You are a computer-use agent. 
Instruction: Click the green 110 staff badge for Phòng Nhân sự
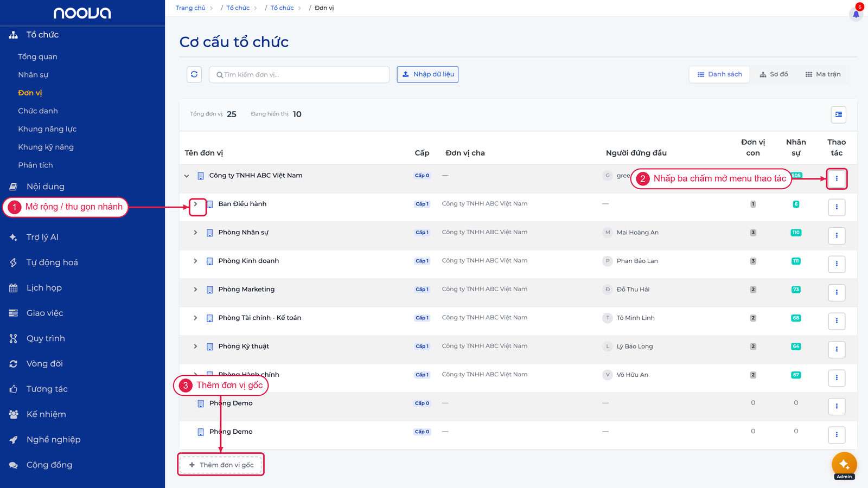tap(796, 233)
